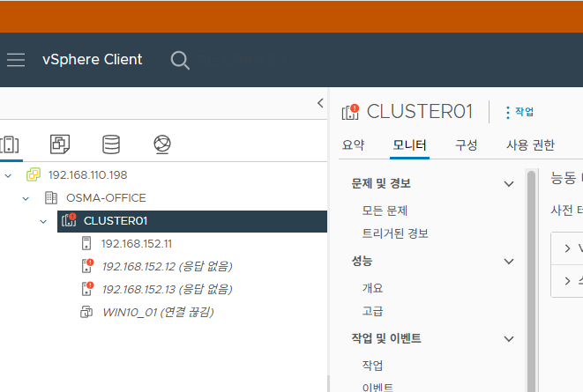Select host 192.168.152.13 (응답 없음)
Screen dimensions: 583x392
click(x=167, y=289)
